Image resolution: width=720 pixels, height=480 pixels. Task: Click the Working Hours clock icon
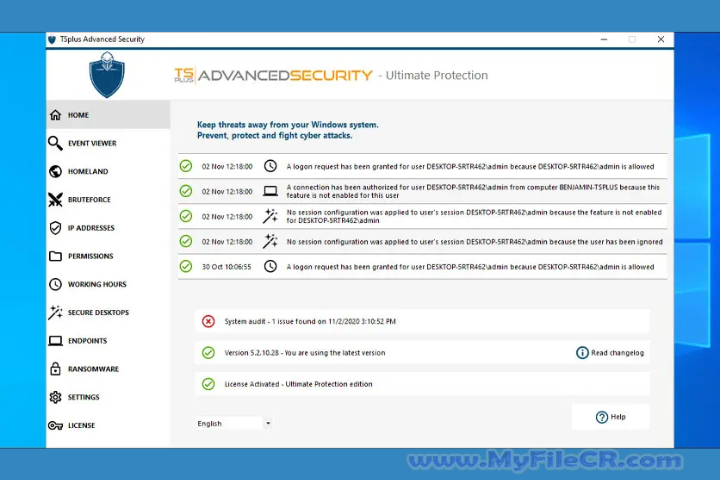[55, 284]
